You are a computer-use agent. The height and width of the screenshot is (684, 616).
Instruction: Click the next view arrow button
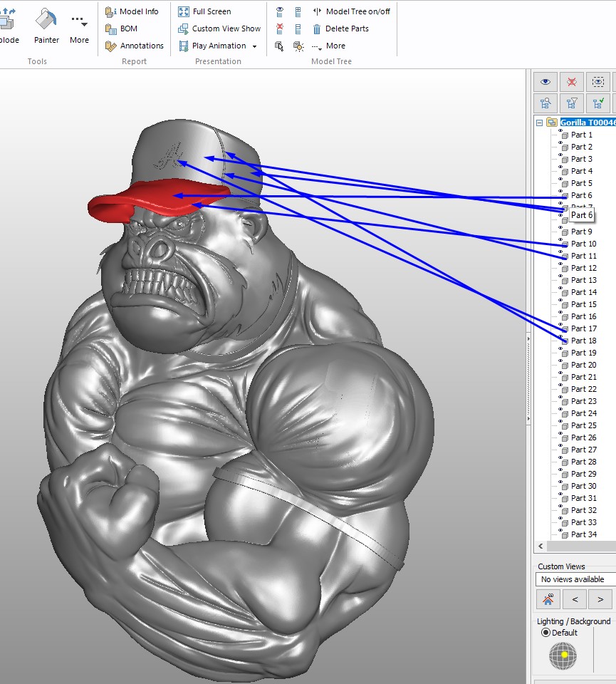600,599
